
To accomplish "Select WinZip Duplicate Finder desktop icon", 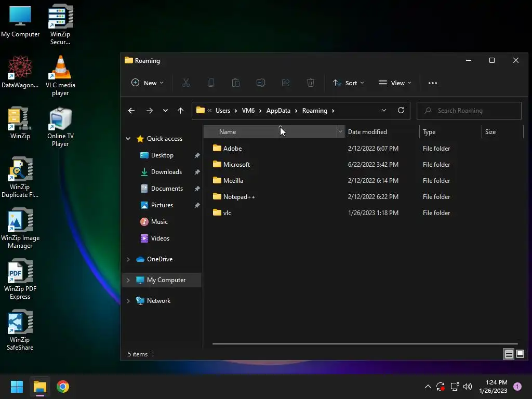I will (20, 178).
